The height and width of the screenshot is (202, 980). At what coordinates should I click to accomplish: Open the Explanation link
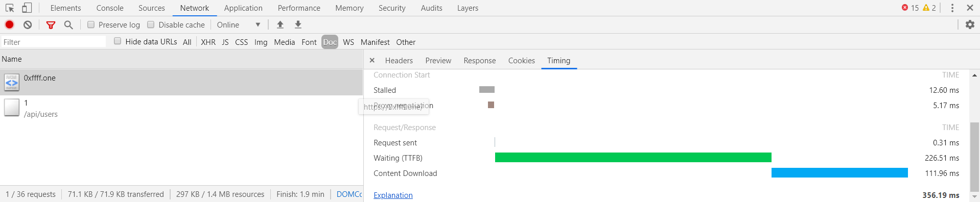(393, 195)
